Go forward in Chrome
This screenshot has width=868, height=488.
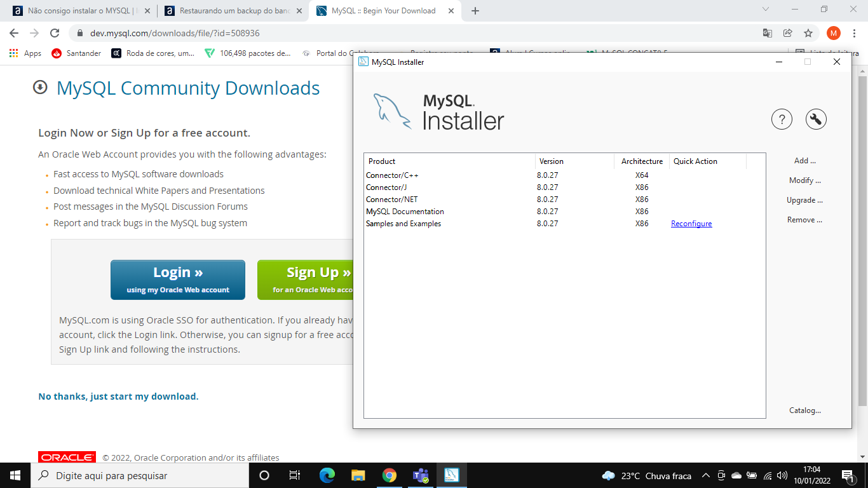point(34,33)
